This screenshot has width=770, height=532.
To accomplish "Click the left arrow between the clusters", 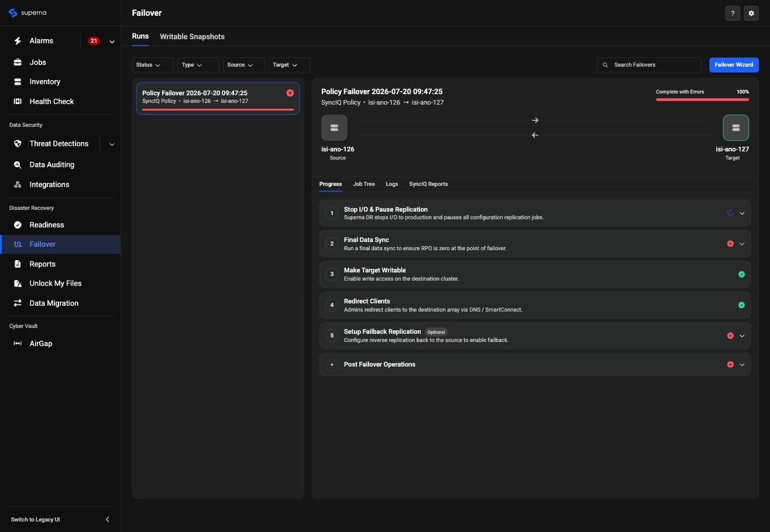I will (535, 136).
